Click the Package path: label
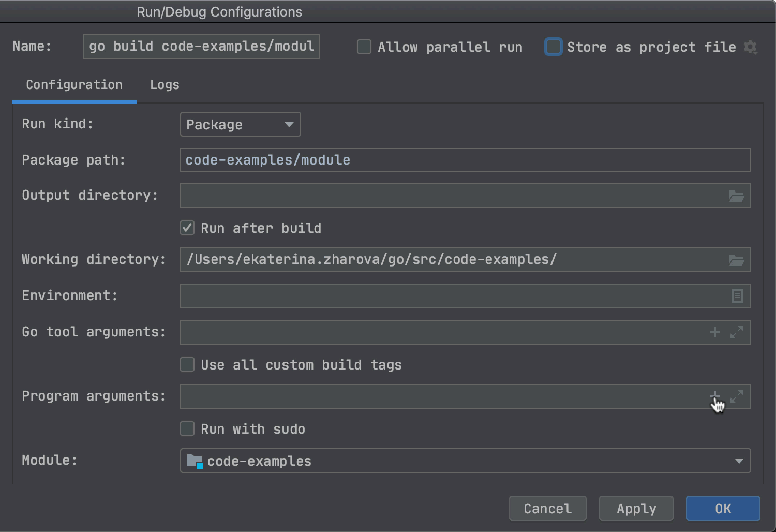Image resolution: width=776 pixels, height=532 pixels. pyautogui.click(x=73, y=160)
